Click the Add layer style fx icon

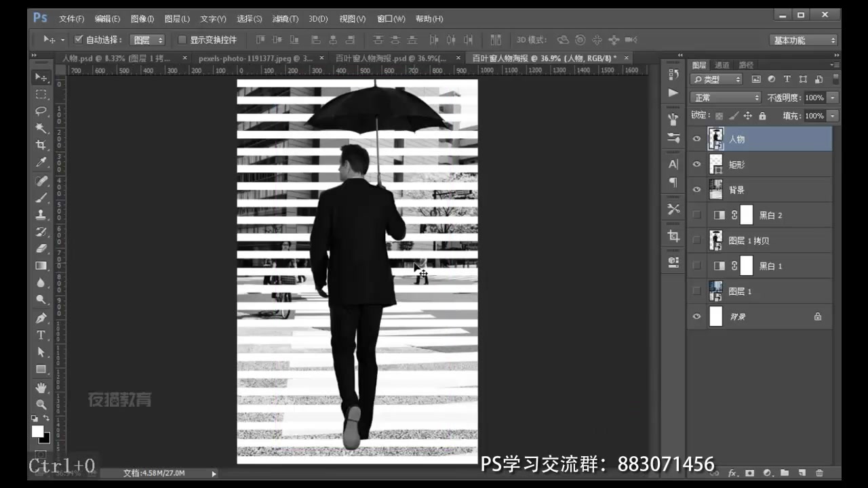(x=732, y=472)
